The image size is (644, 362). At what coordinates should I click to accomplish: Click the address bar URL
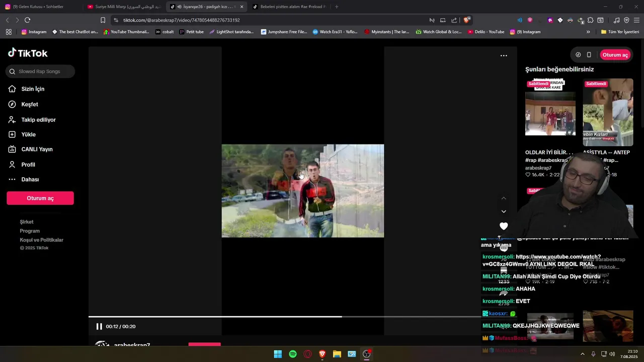[x=181, y=20]
